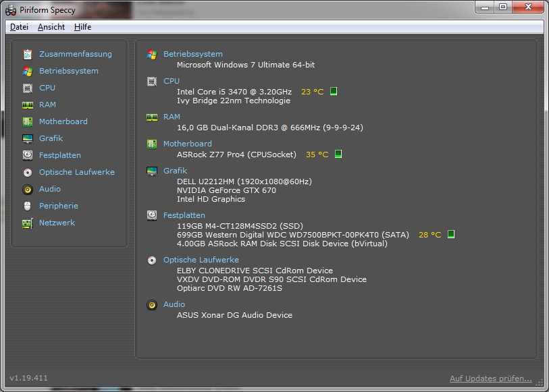Viewport: 549px width, 392px height.
Task: Click the Audio speaker icon in sidebar
Action: point(28,189)
